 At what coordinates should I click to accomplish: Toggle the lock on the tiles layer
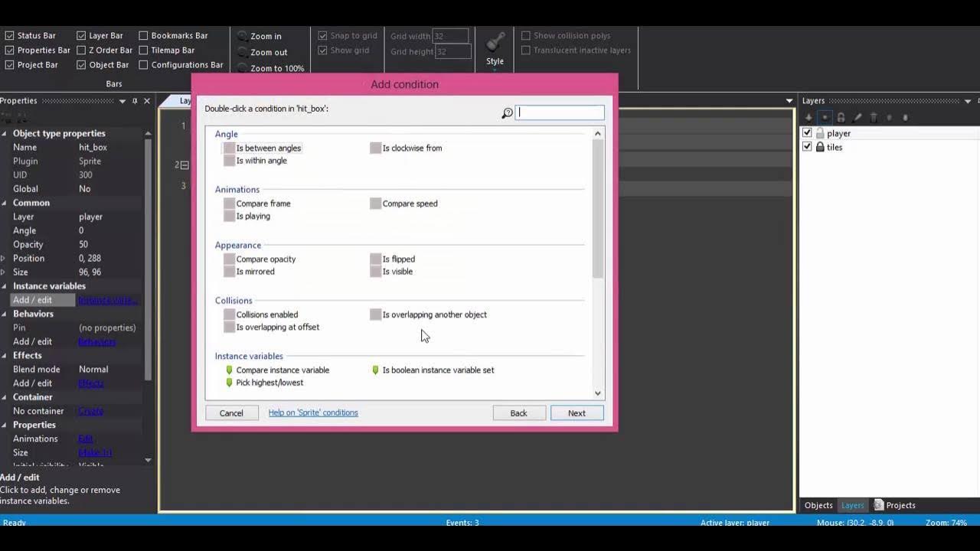click(820, 147)
